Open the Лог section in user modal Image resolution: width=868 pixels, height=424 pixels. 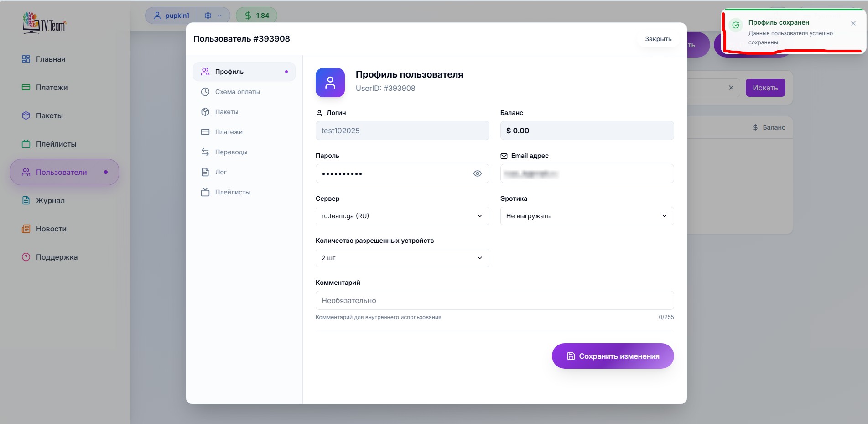pos(221,172)
